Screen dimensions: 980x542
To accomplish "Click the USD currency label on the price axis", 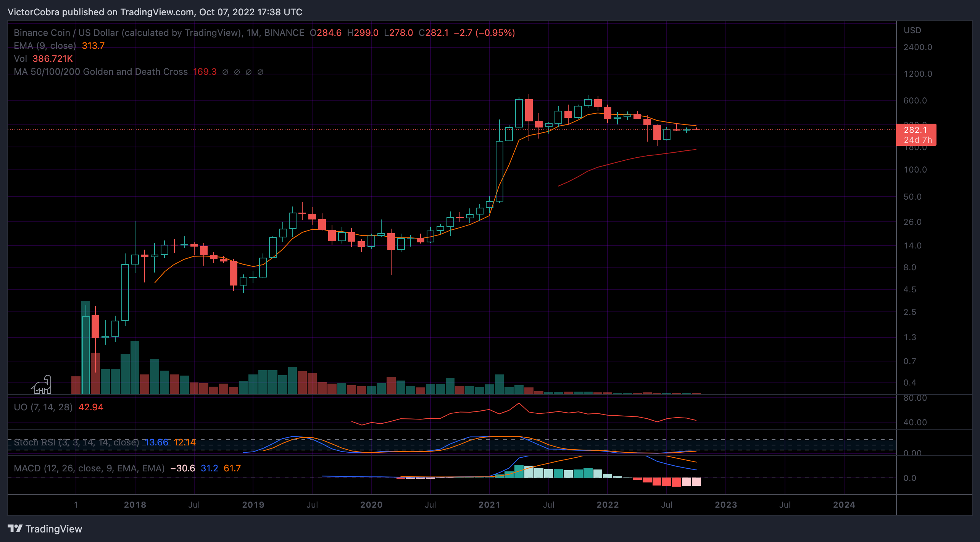I will click(912, 30).
